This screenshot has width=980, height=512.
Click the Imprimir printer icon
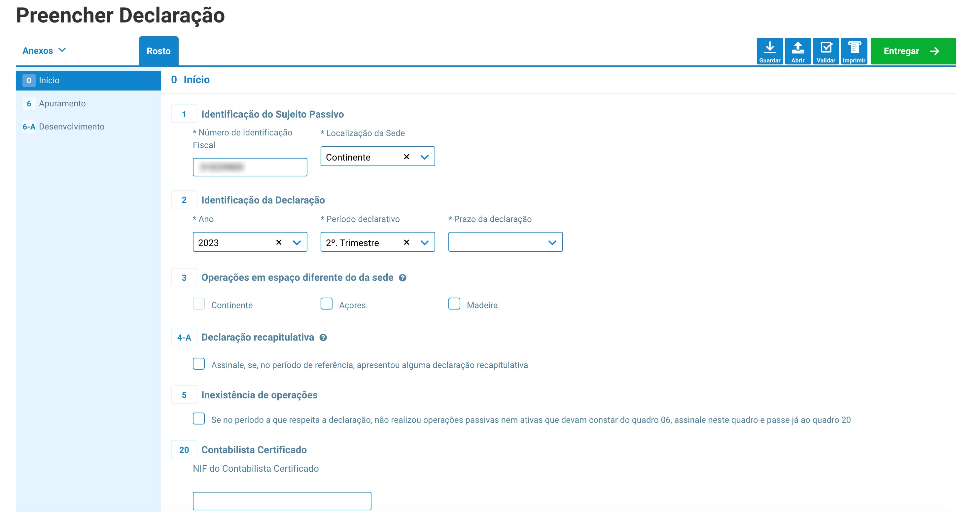(854, 48)
